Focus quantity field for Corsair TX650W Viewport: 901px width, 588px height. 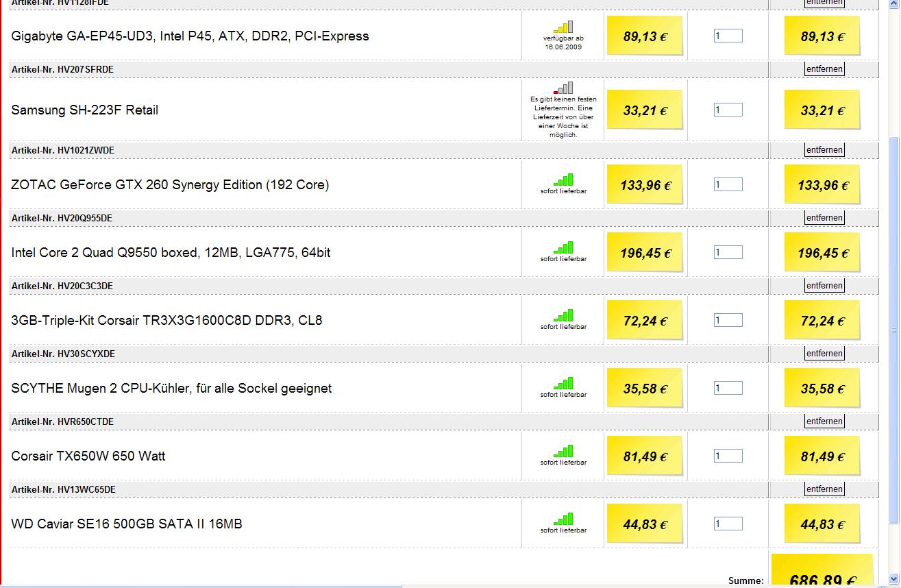(x=728, y=456)
